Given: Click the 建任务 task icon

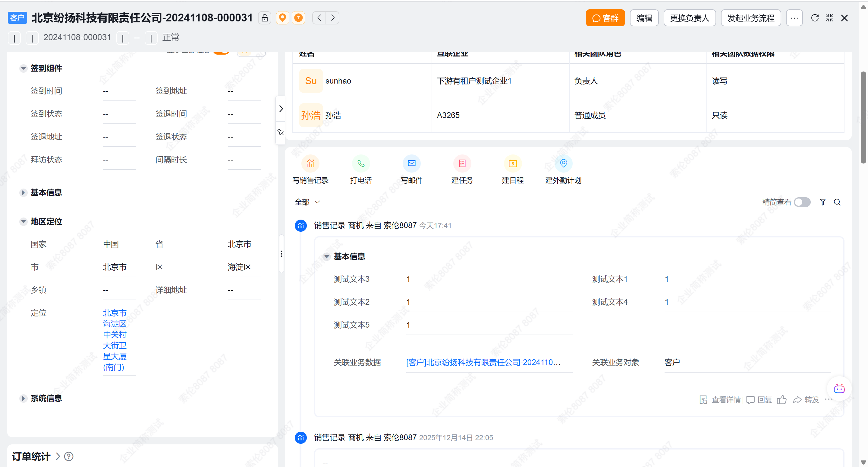Looking at the screenshot, I should click(462, 164).
